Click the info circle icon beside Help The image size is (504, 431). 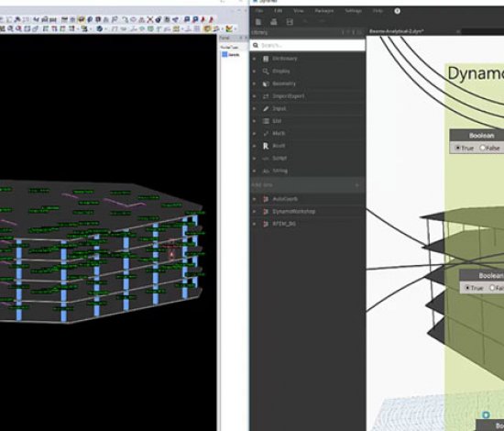(x=398, y=11)
